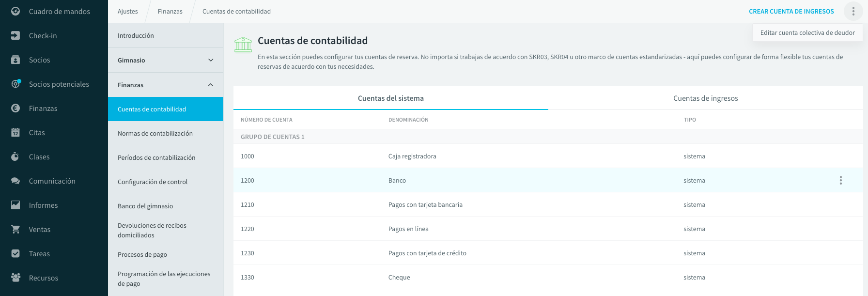Go to Ajustes breadcrumb

128,11
